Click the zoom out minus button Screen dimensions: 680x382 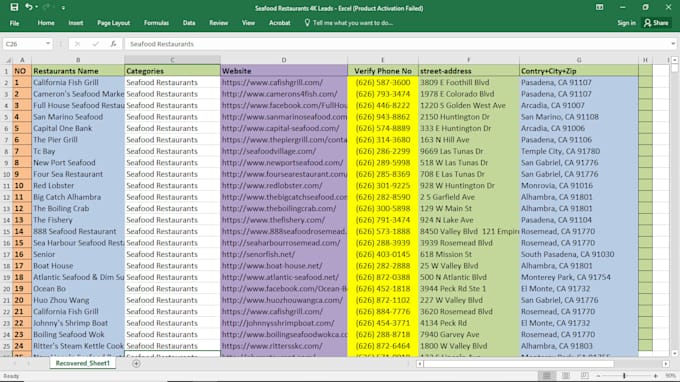point(598,376)
